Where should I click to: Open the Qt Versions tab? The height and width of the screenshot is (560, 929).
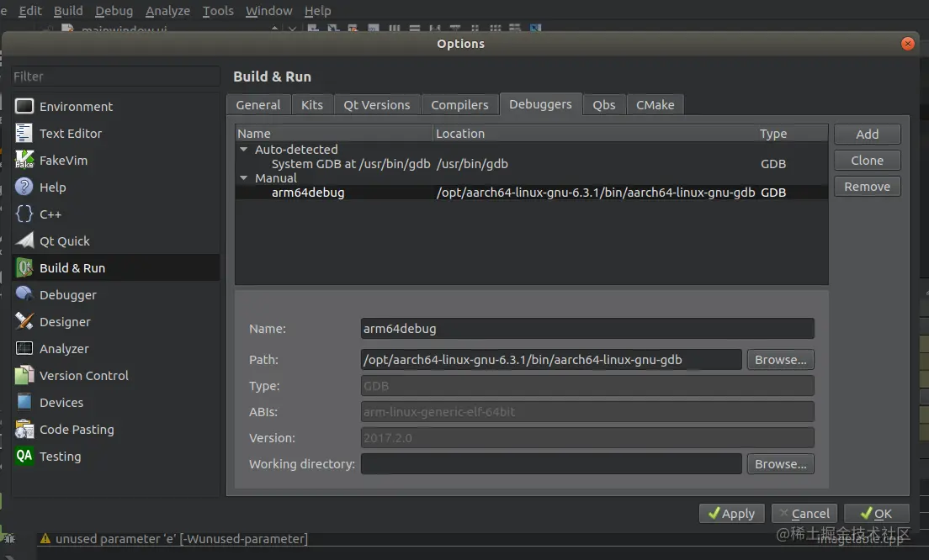coord(377,105)
